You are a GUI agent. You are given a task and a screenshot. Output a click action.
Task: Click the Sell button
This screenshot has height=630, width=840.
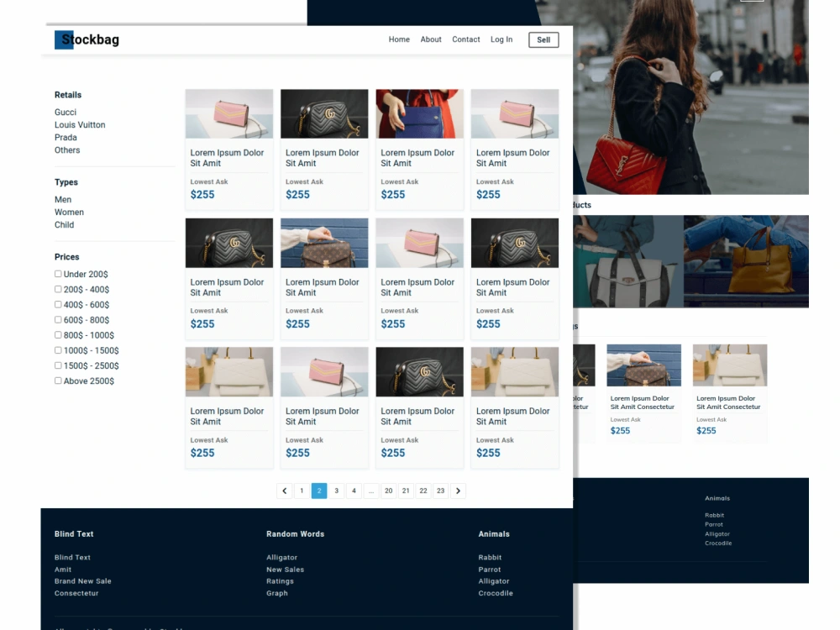pos(543,39)
